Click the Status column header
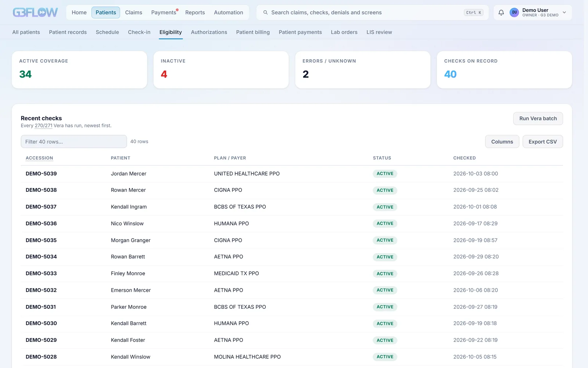The height and width of the screenshot is (368, 588). click(x=382, y=158)
